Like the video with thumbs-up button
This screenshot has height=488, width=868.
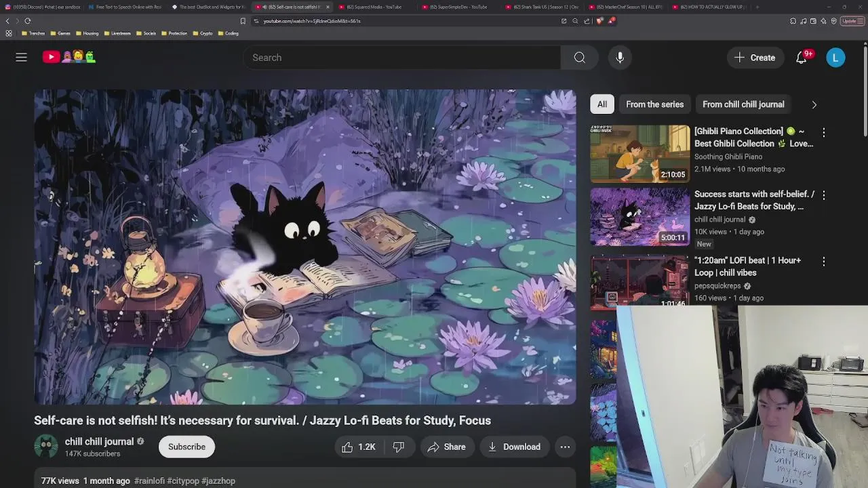[x=359, y=447]
